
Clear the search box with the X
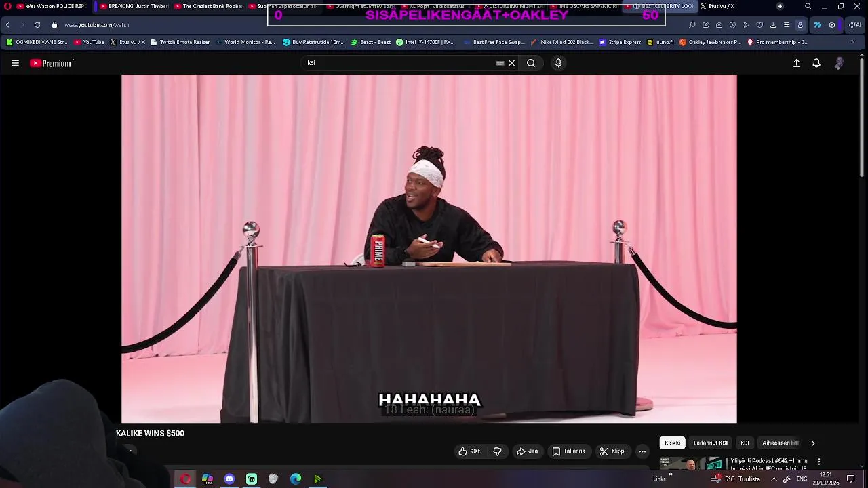pos(512,63)
